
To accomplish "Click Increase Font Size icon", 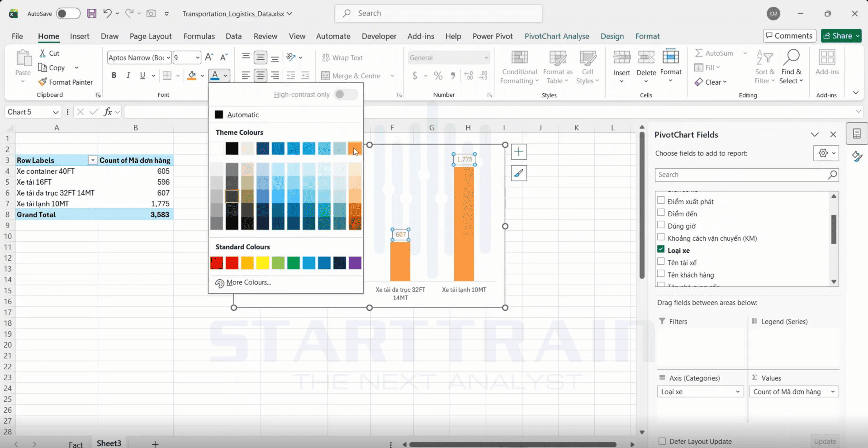I will pyautogui.click(x=209, y=57).
